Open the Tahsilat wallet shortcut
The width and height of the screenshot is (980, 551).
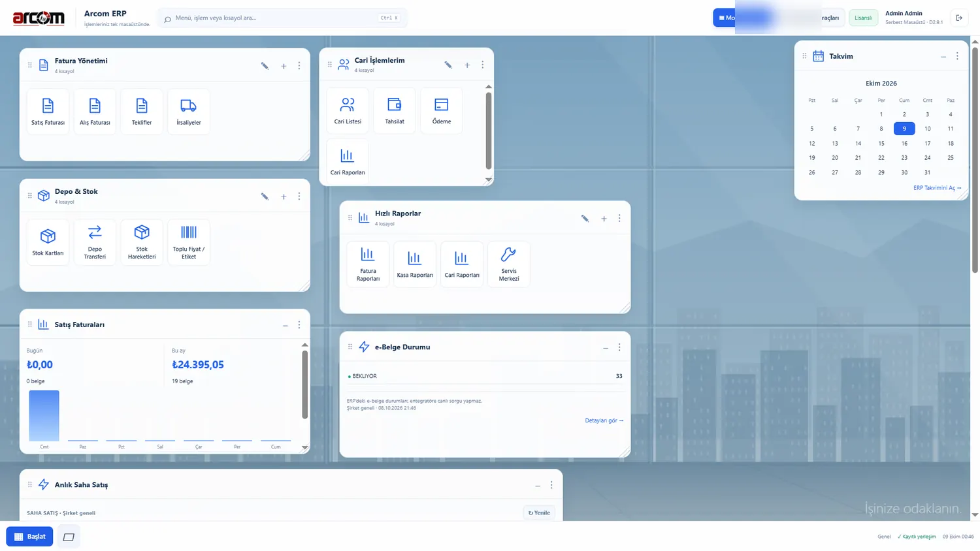coord(395,111)
